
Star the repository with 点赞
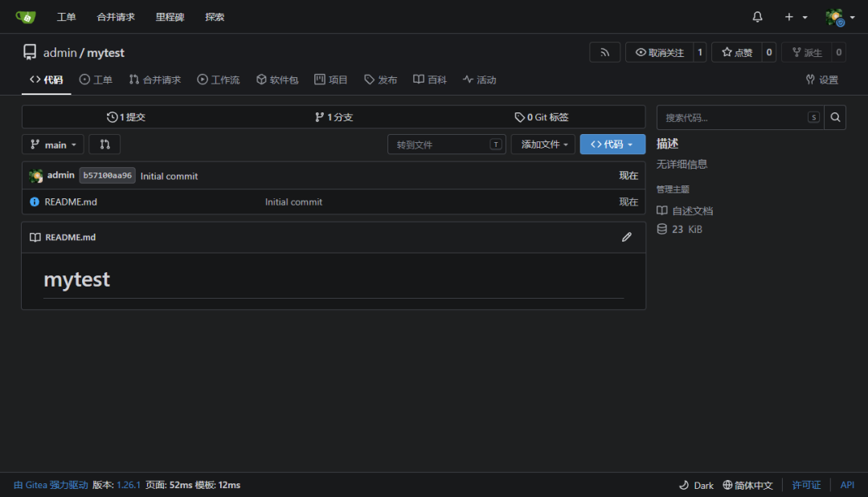point(737,52)
